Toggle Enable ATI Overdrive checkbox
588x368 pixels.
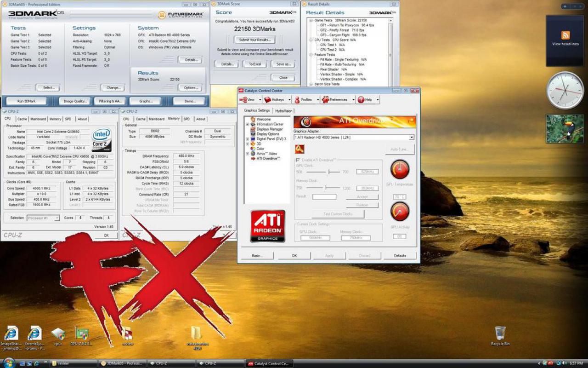point(298,159)
